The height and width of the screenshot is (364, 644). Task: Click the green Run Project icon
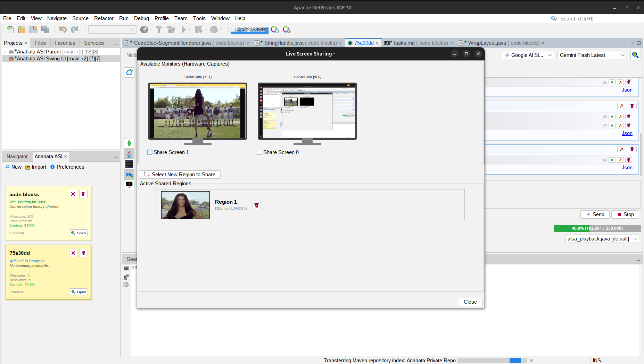click(x=183, y=30)
